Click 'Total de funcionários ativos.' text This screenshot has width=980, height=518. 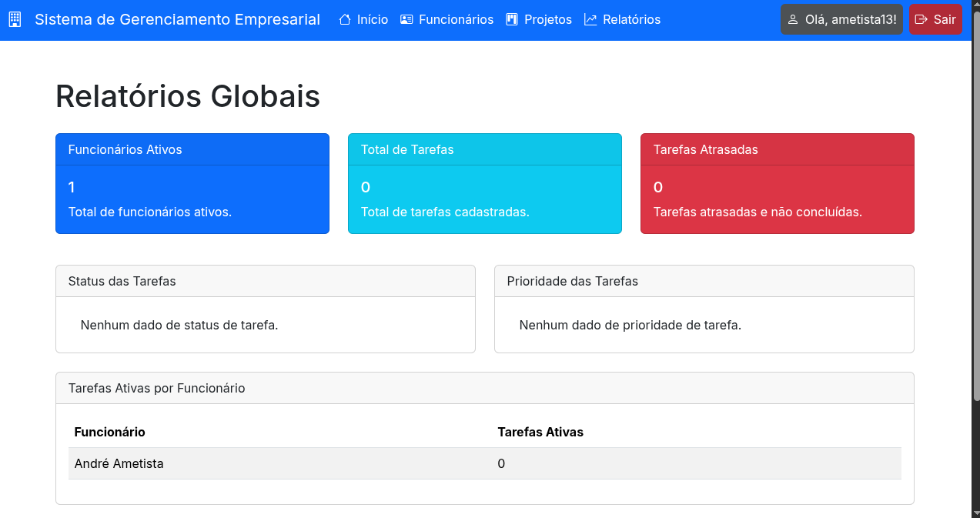[150, 212]
